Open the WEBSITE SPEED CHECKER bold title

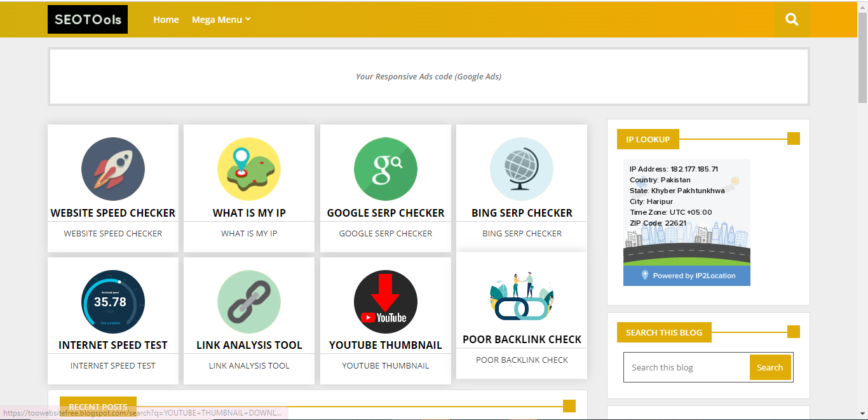point(113,213)
